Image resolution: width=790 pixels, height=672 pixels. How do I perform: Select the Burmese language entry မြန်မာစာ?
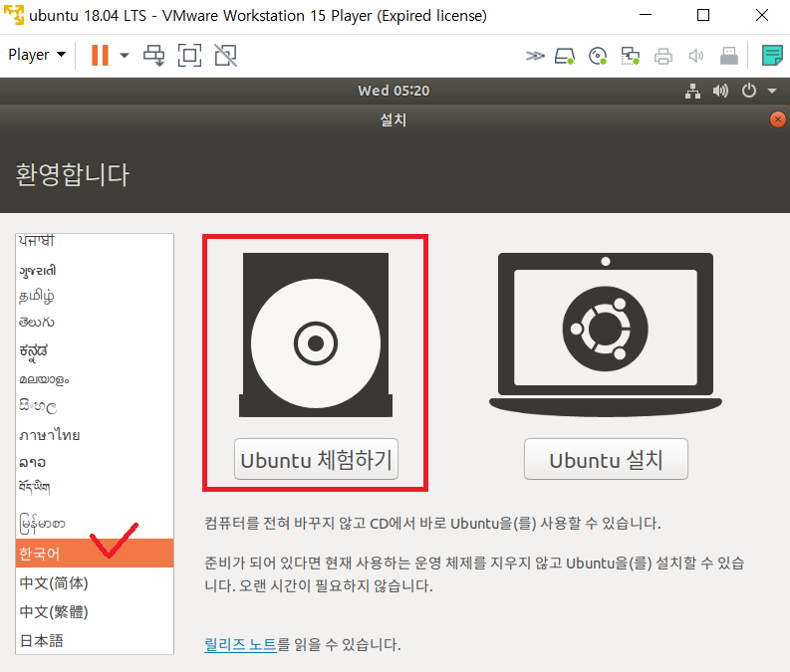pyautogui.click(x=95, y=524)
